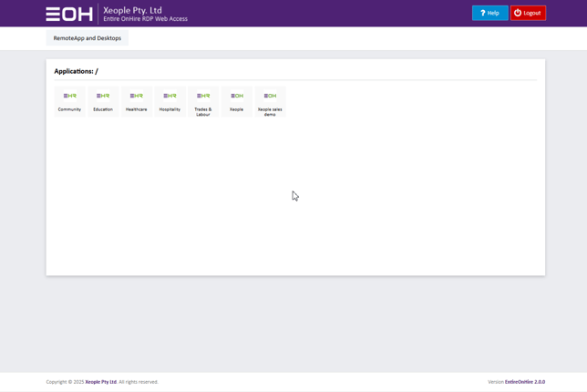Click the Xeople Pty. Ltd header title
This screenshot has width=587, height=392.
(132, 10)
